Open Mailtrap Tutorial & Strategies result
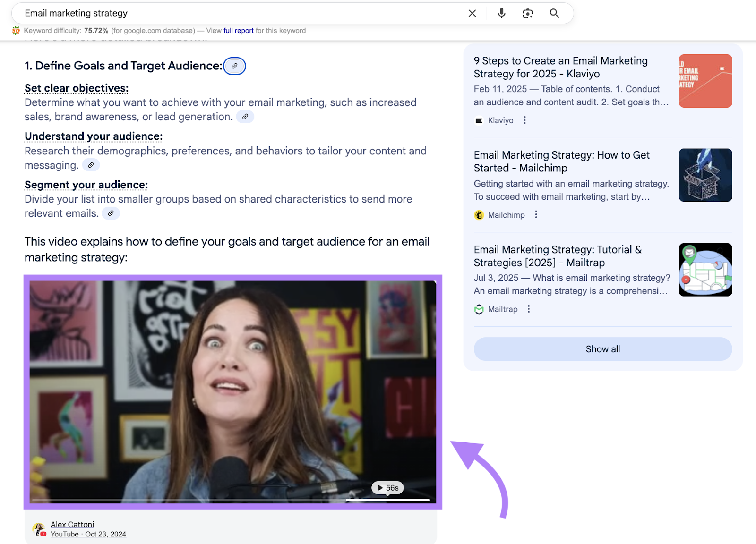Screen dimensions: 756x544 tap(558, 256)
